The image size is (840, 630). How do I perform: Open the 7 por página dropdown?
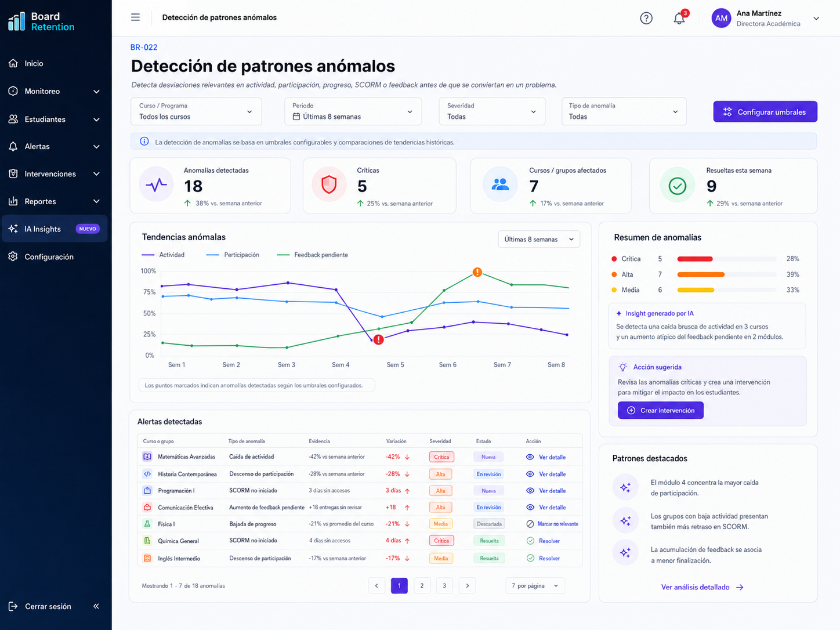535,586
